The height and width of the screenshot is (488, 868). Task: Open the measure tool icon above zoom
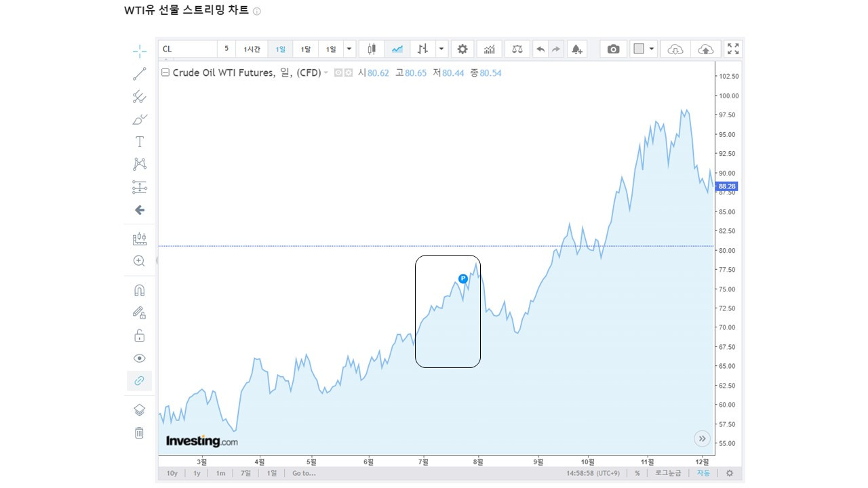pyautogui.click(x=139, y=239)
